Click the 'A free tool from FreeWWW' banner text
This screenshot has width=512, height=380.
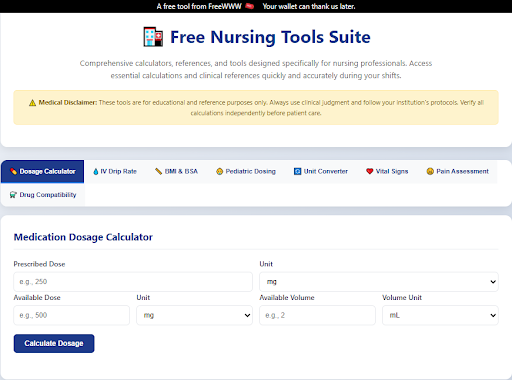[199, 6]
